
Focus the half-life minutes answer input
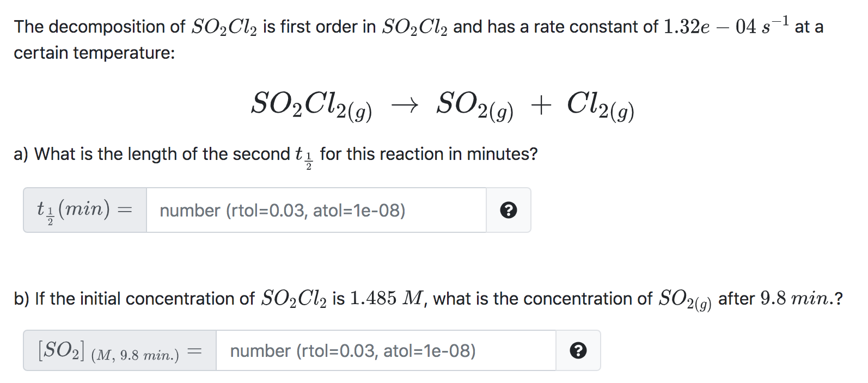316,210
